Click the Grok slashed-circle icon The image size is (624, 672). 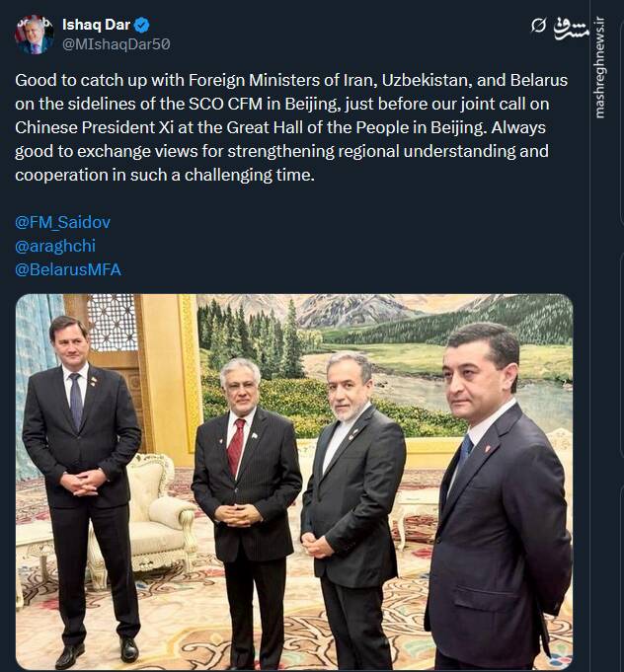[538, 25]
